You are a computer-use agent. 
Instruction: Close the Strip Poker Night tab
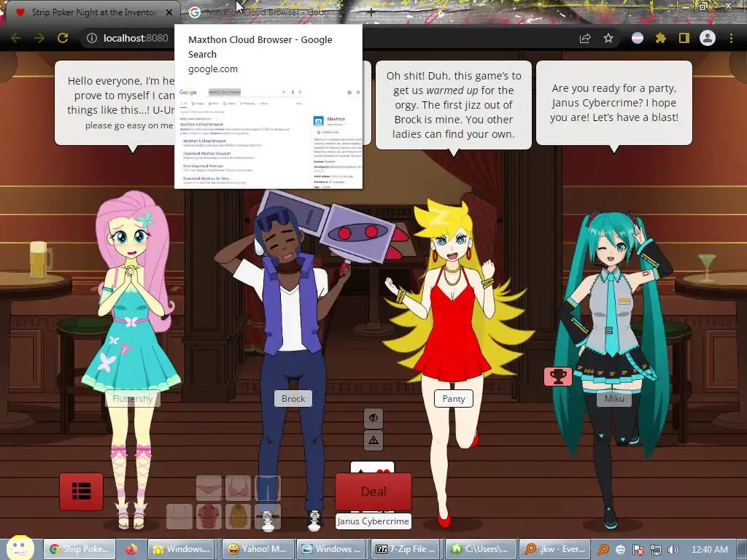[x=169, y=13]
